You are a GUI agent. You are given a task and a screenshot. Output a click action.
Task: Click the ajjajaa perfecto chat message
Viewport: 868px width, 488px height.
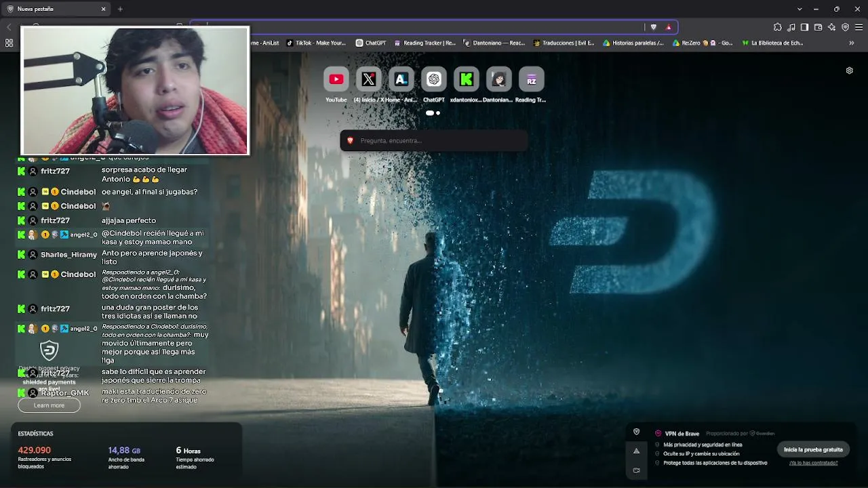[x=129, y=220]
